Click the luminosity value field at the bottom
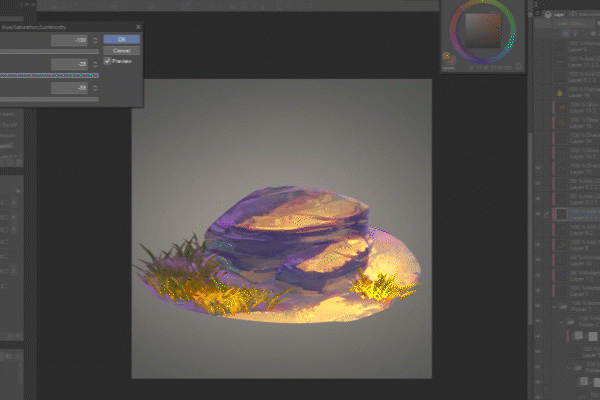The width and height of the screenshot is (600, 400). 70,88
